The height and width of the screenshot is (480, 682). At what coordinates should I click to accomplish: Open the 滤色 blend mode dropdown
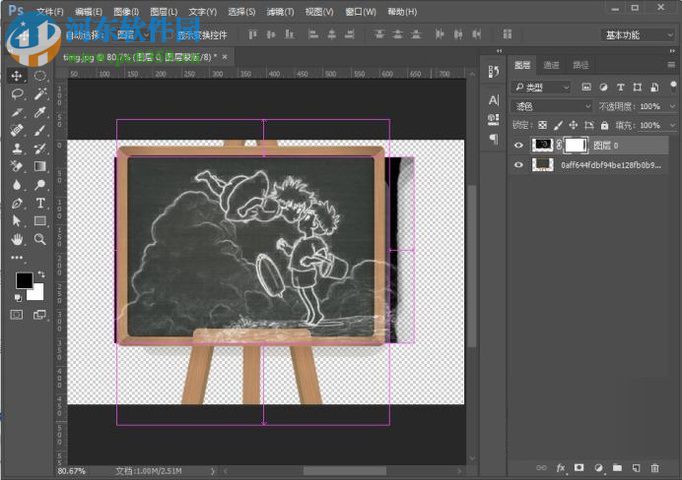pos(552,106)
